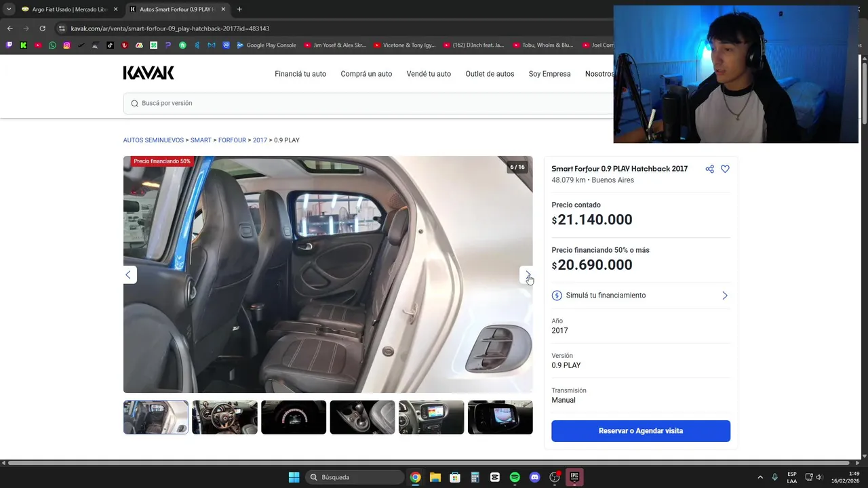Open YouTube bookmark icon in bookmarks bar
The image size is (868, 488).
pyautogui.click(x=38, y=45)
